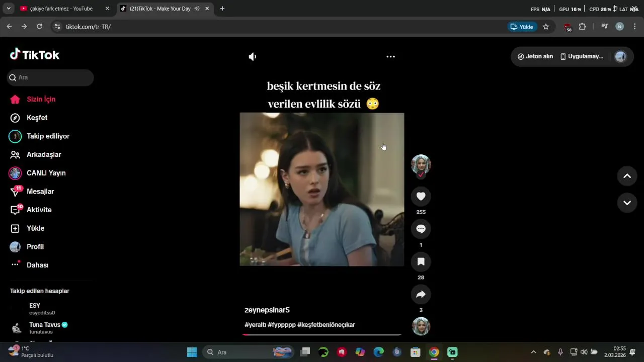
Task: Click the #fyppppp hashtag
Action: (282, 325)
